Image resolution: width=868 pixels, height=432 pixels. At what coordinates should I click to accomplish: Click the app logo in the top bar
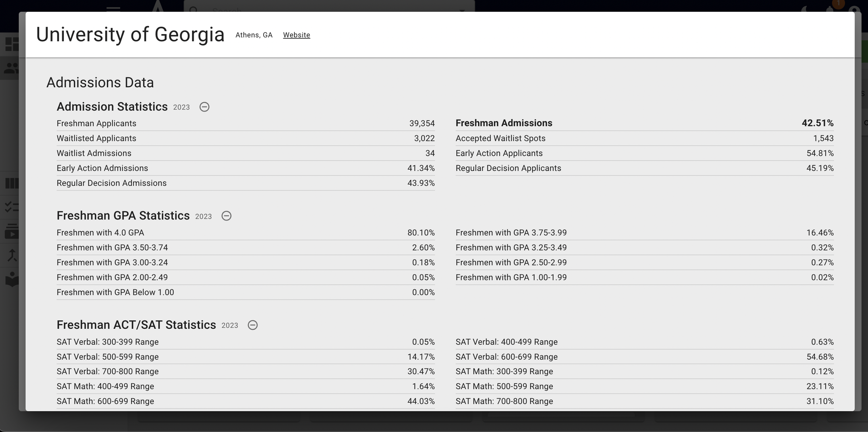[x=158, y=6]
